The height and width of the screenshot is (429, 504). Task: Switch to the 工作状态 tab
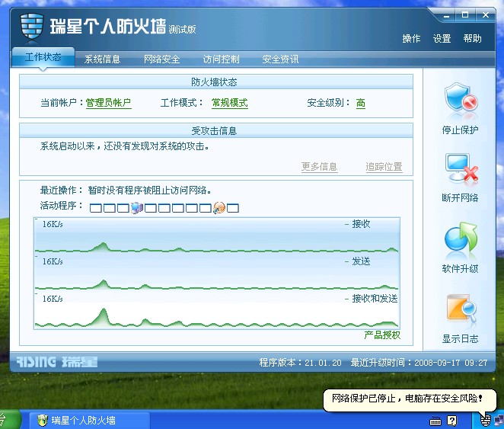(x=43, y=58)
